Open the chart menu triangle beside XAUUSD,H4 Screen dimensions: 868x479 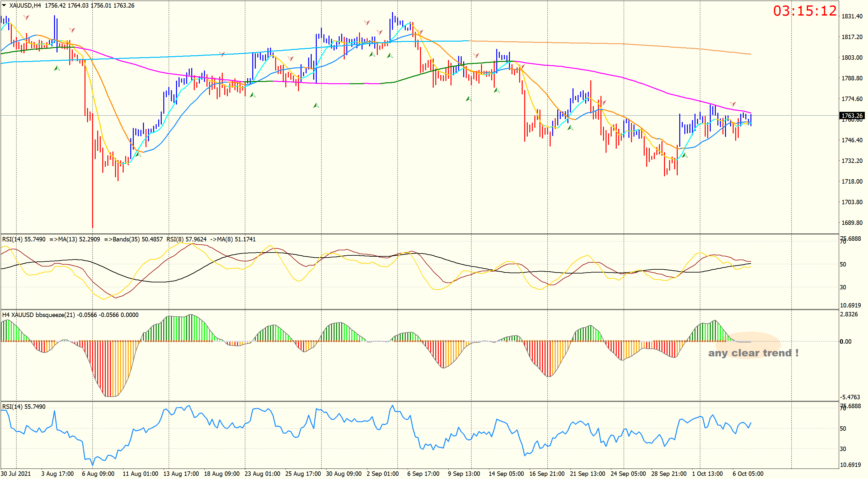point(4,5)
